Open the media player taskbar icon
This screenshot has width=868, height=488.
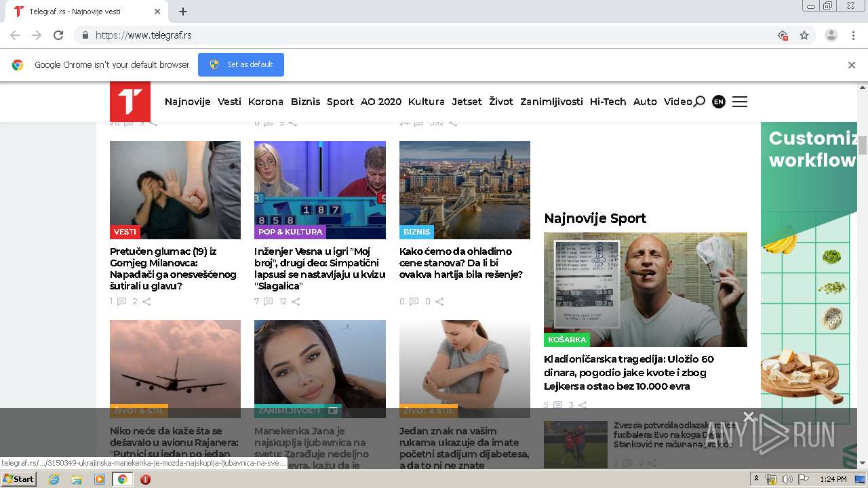[x=100, y=479]
